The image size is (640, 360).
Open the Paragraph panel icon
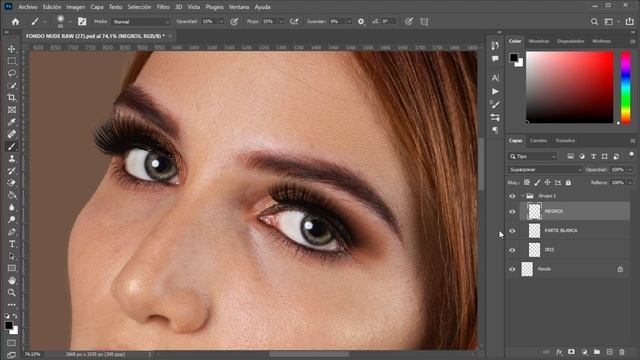tap(495, 131)
